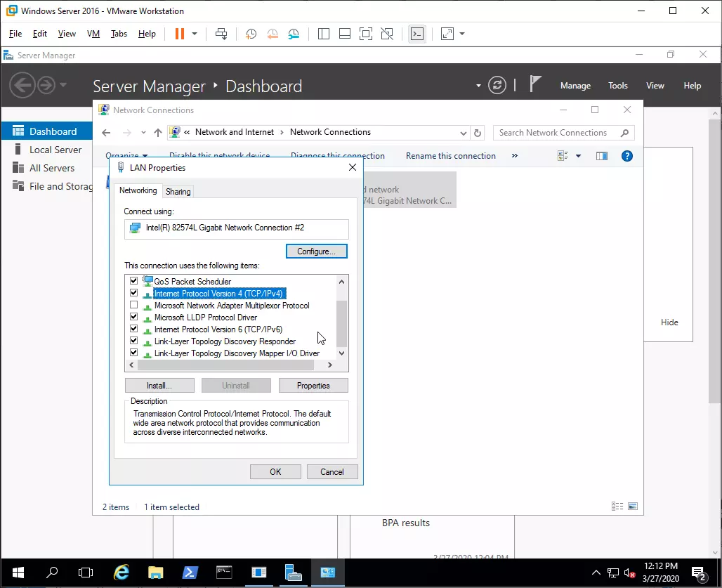Toggle the VMware thumbnail bar icon
The image size is (722, 588).
tap(345, 34)
